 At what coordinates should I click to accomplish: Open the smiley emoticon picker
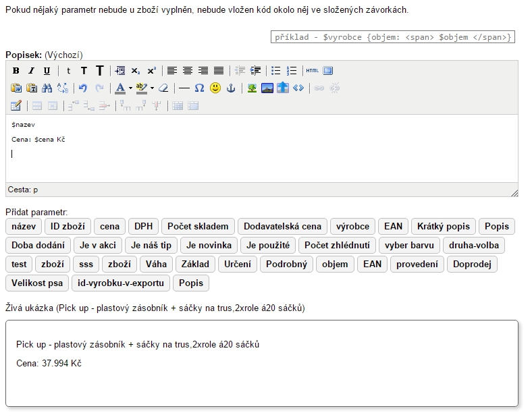pyautogui.click(x=215, y=88)
